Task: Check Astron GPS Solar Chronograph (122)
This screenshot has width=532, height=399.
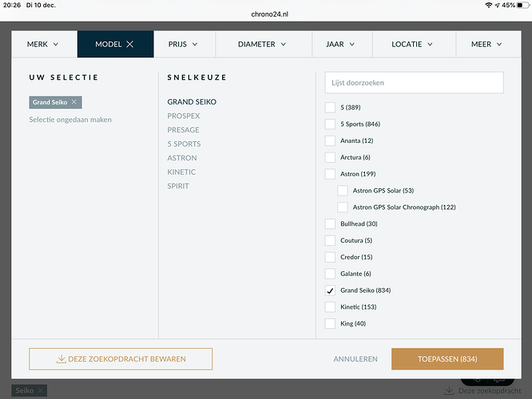Action: [x=343, y=207]
